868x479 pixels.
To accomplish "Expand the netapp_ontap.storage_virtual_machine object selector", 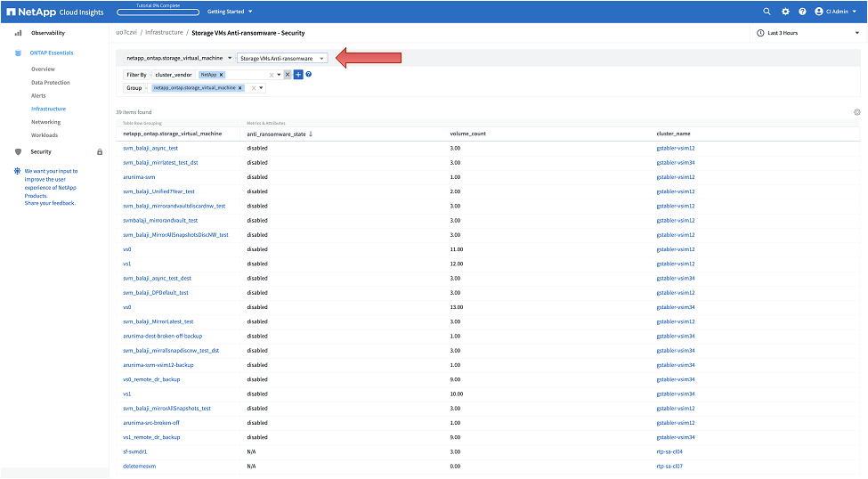I will (x=179, y=58).
